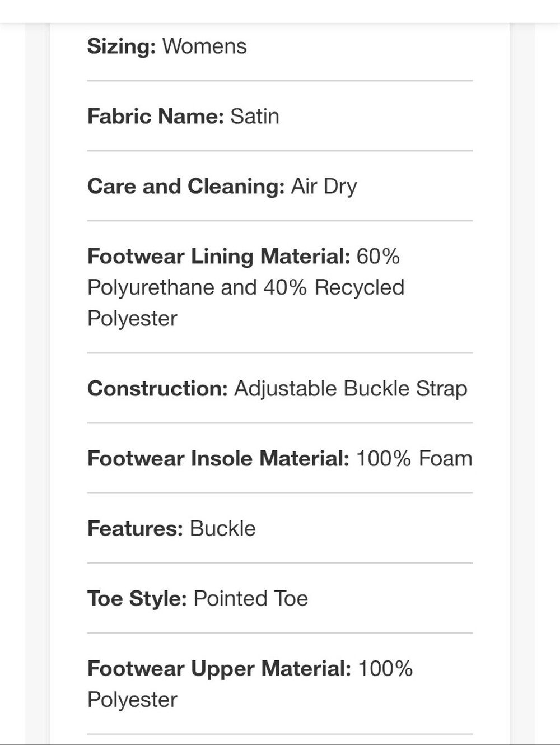Click the word Polyurethane
Image resolution: width=560 pixels, height=745 pixels.
click(x=151, y=287)
